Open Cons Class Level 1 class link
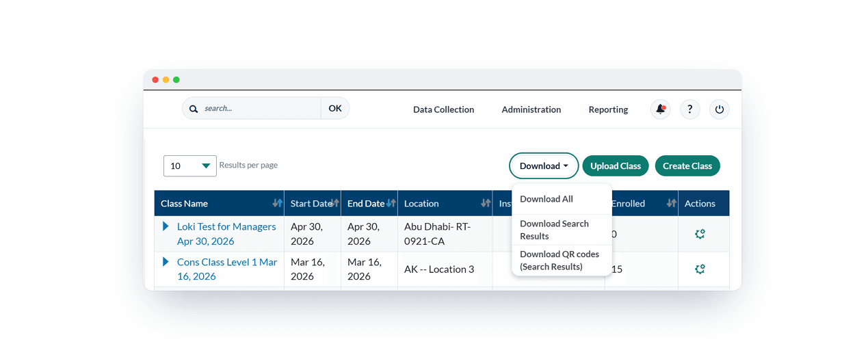 pos(227,269)
